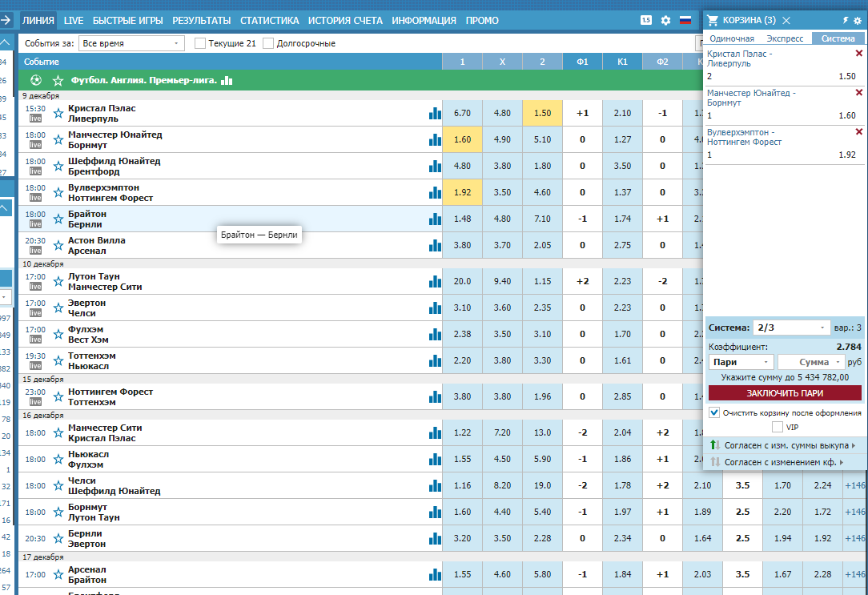
Task: Remove Манчестер Юнайтед – Борнмут bet from cart
Action: 859,93
